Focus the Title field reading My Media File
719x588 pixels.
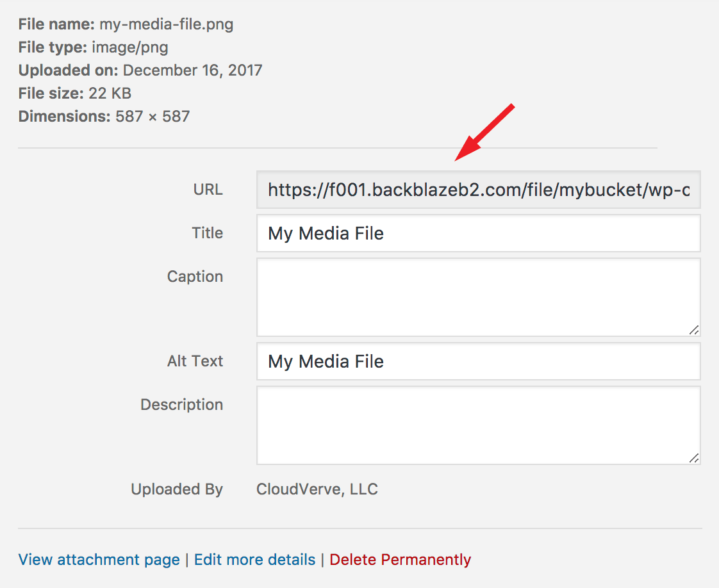pos(478,233)
